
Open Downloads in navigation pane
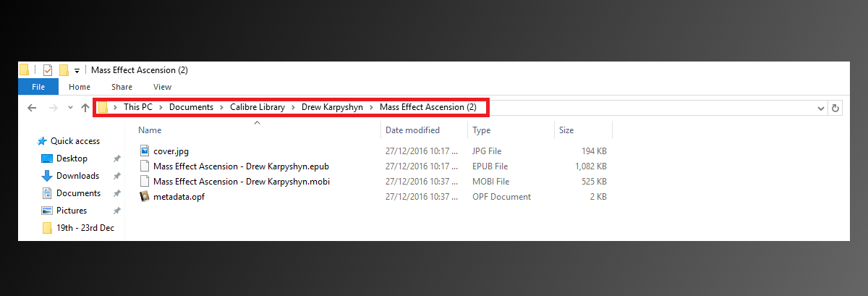77,176
